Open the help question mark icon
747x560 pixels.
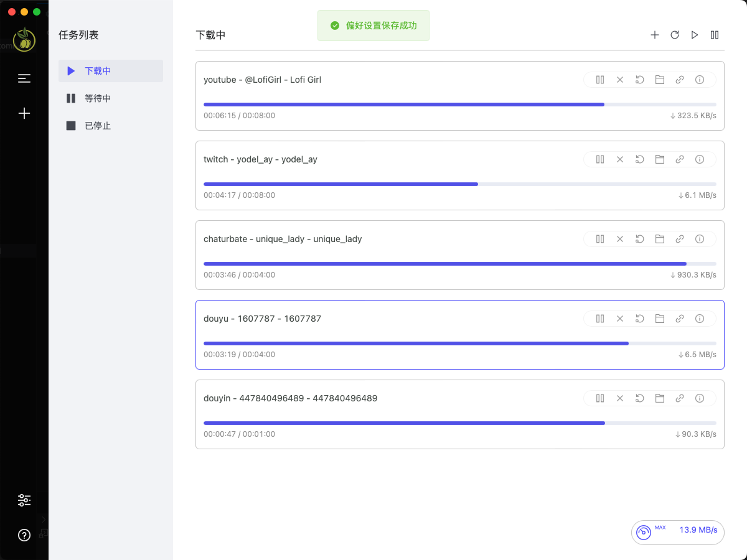[24, 535]
